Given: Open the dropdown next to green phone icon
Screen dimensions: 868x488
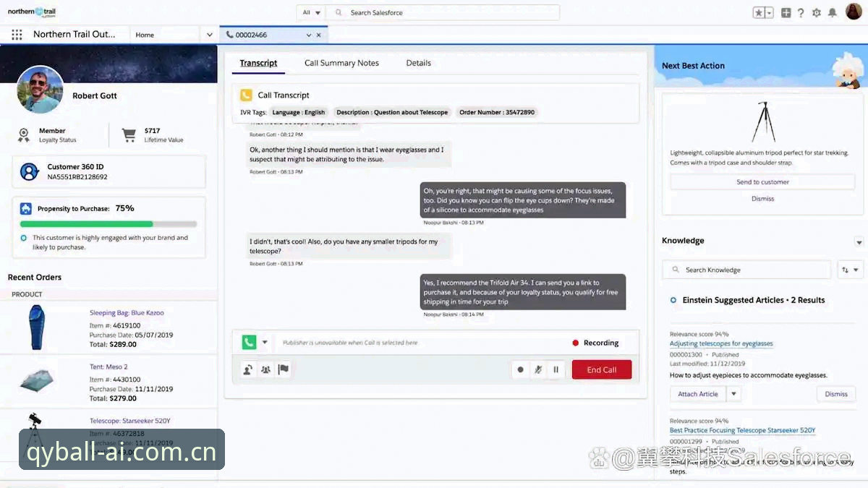Looking at the screenshot, I should coord(265,343).
